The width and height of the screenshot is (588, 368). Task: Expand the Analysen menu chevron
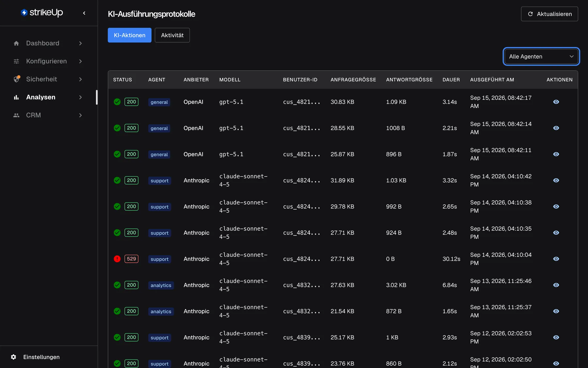pos(80,97)
